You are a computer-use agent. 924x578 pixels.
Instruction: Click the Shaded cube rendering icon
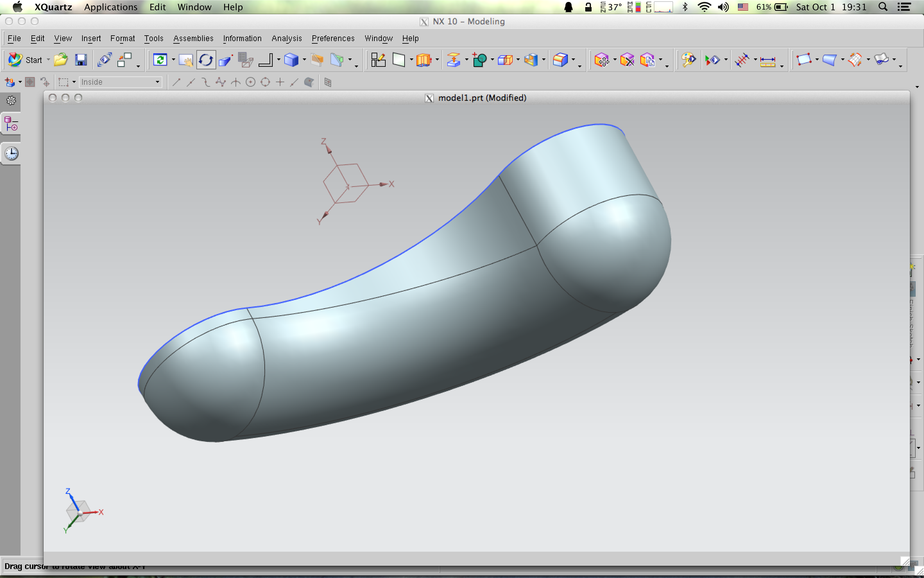click(x=291, y=60)
